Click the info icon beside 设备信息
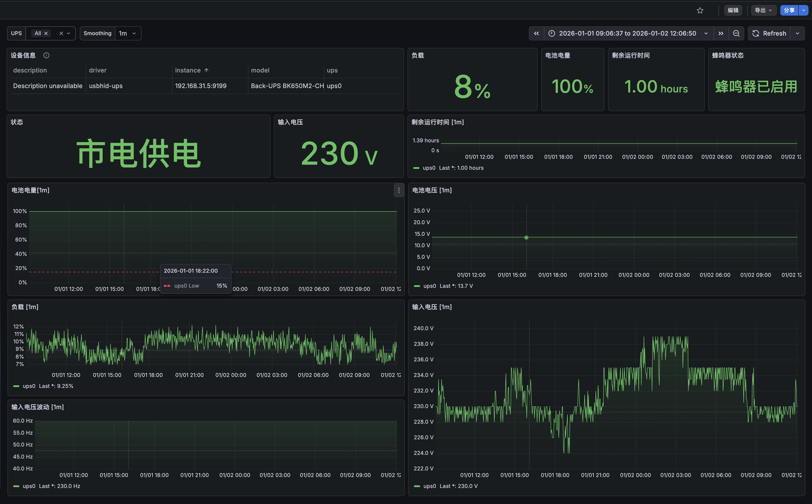Screen dimensions: 812x504 tap(46, 55)
